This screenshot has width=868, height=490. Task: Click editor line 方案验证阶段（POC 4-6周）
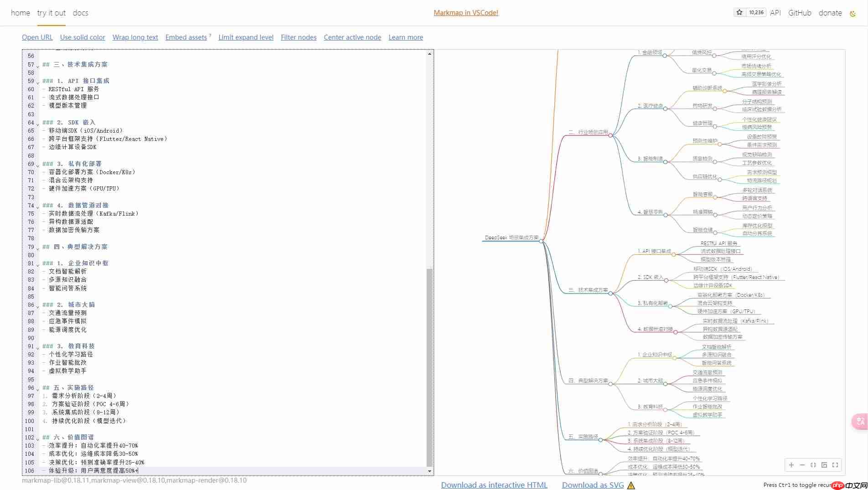(x=91, y=404)
